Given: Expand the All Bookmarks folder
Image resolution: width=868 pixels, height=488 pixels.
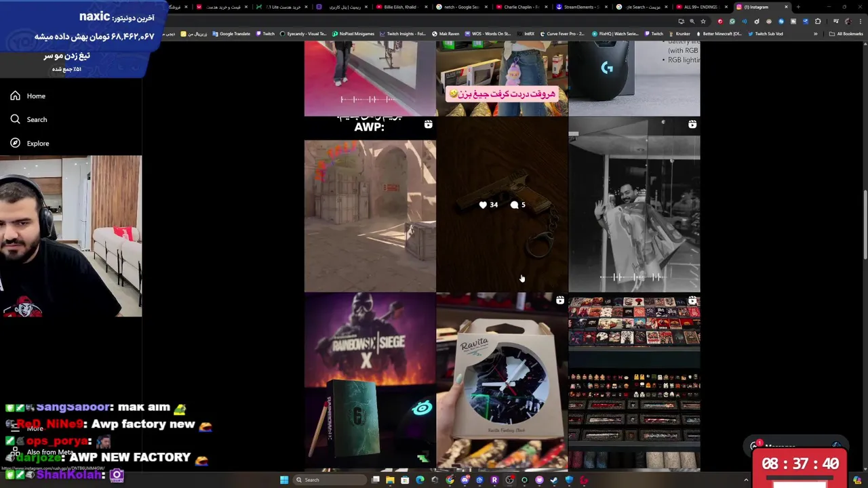Looking at the screenshot, I should (846, 34).
